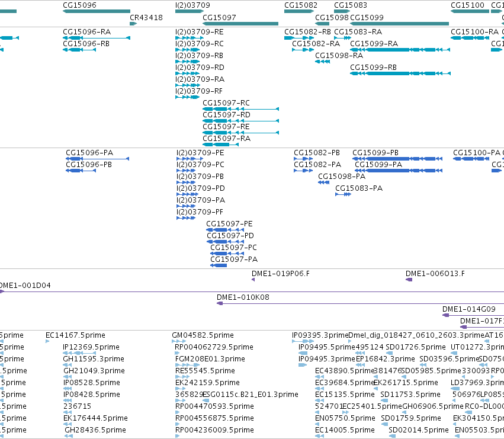Viewport: 504px width, 439px height.
Task: Open protein CG15082-PB
Action: 317,153
